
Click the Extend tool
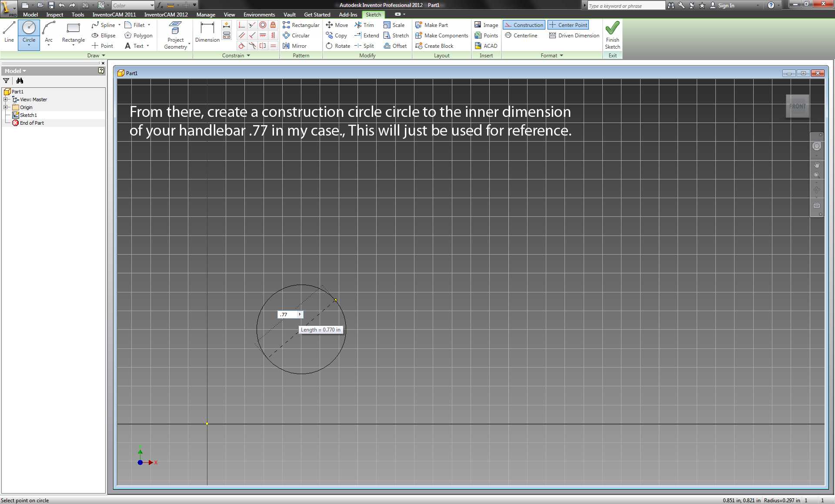coord(367,36)
